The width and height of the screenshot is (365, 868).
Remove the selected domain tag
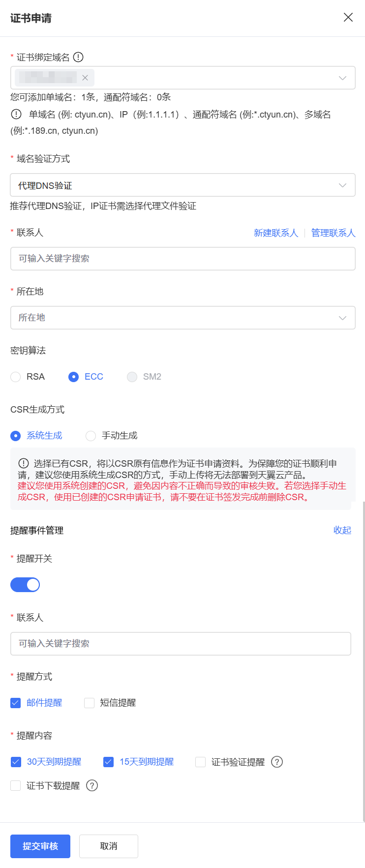[x=85, y=78]
